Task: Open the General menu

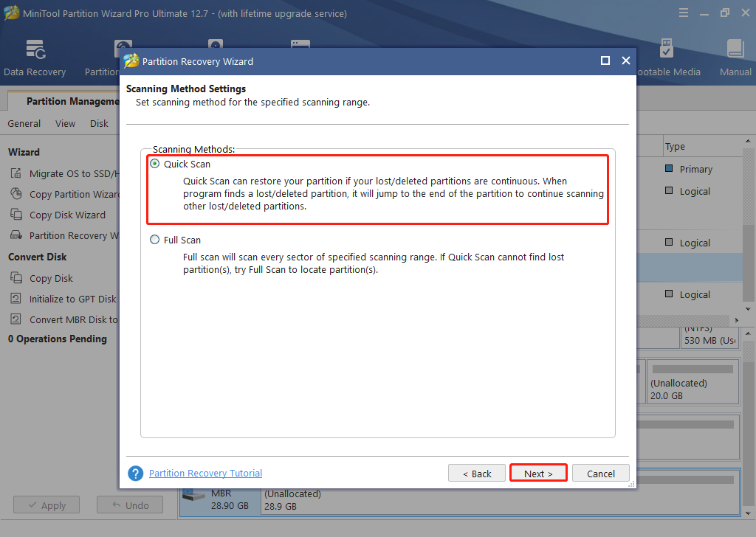Action: click(x=24, y=123)
